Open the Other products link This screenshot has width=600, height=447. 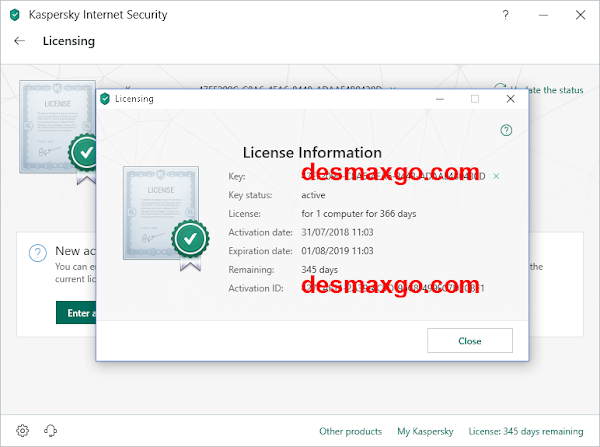point(351,431)
